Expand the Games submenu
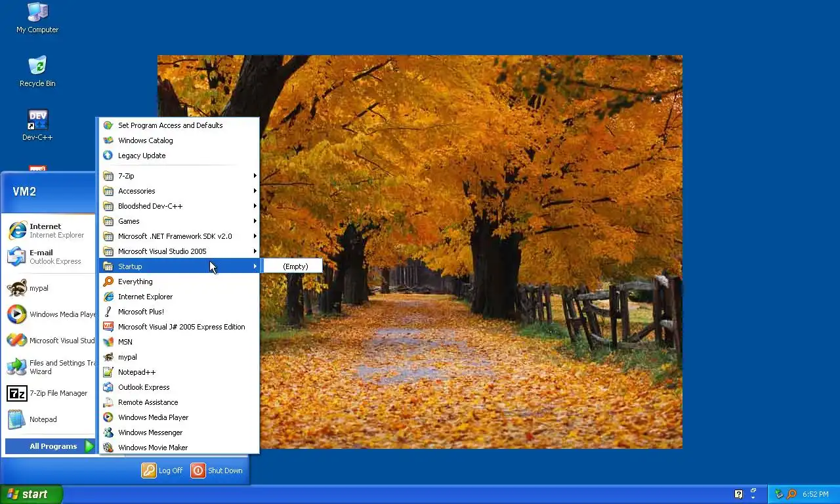Image resolution: width=840 pixels, height=504 pixels. (x=178, y=221)
